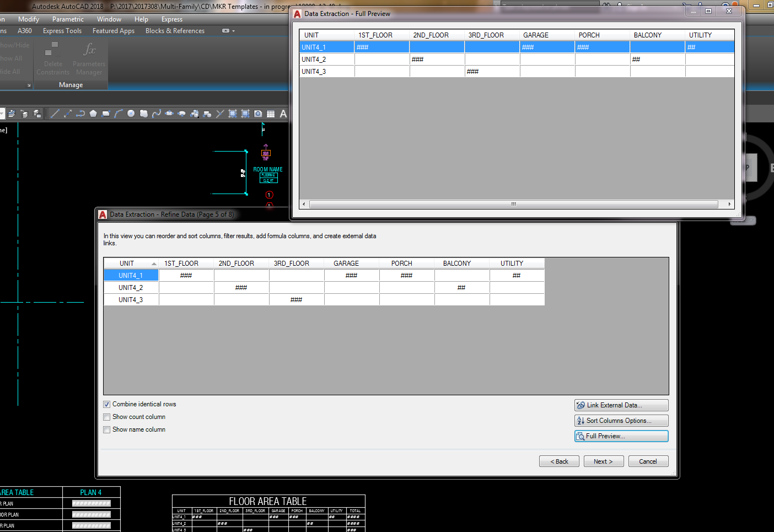Select the Line drawing tool
The height and width of the screenshot is (532, 774).
pos(55,114)
